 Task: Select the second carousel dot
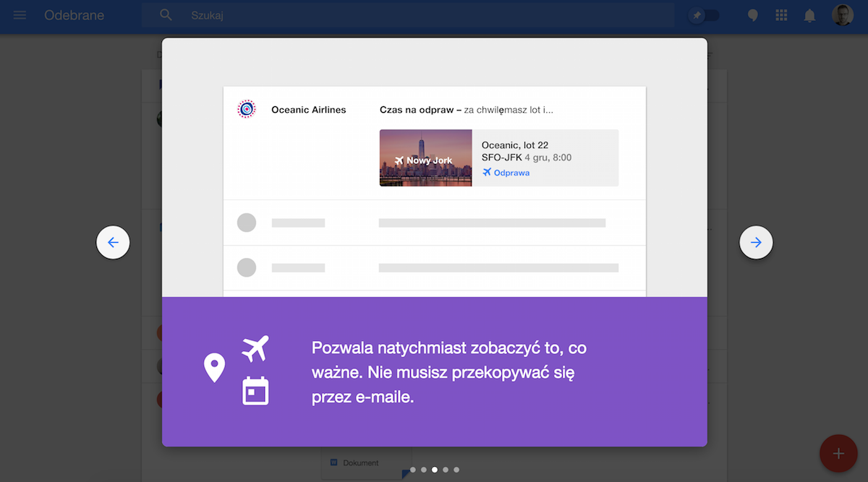(424, 470)
